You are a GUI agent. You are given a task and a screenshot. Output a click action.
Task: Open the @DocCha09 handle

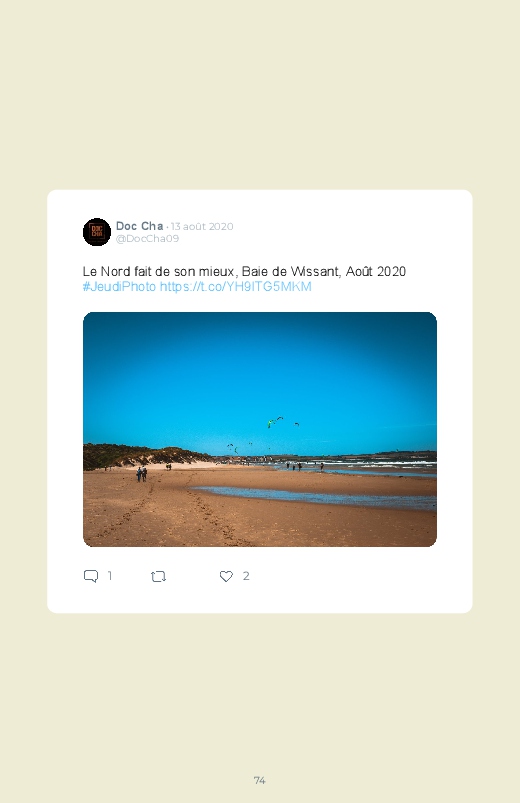point(147,239)
